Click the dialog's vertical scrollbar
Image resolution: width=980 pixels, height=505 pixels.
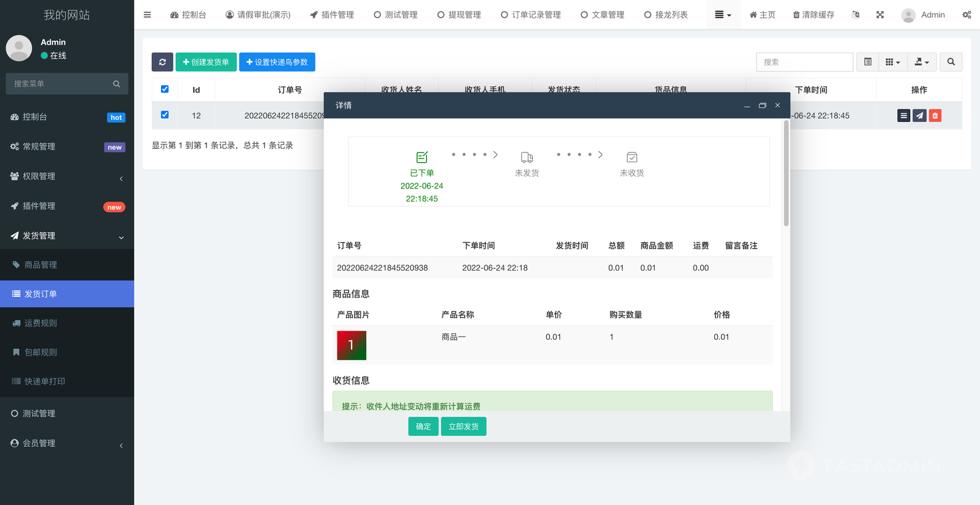click(x=786, y=174)
